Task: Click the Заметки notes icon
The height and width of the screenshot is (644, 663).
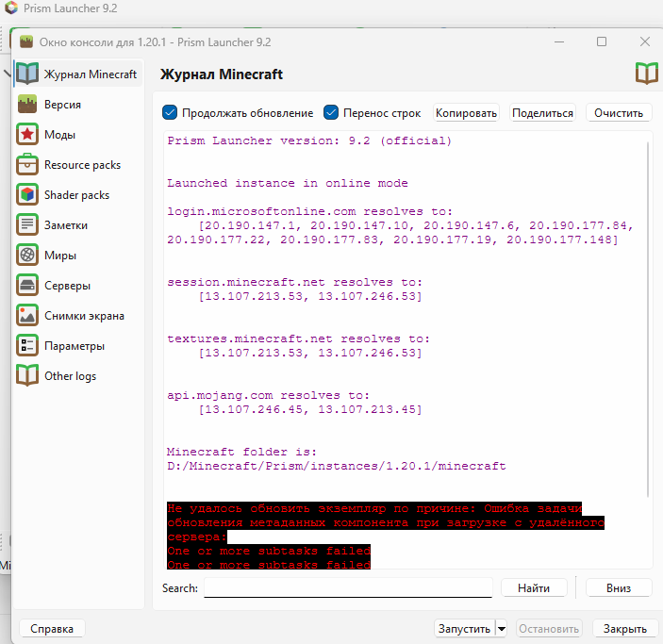Action: (27, 225)
